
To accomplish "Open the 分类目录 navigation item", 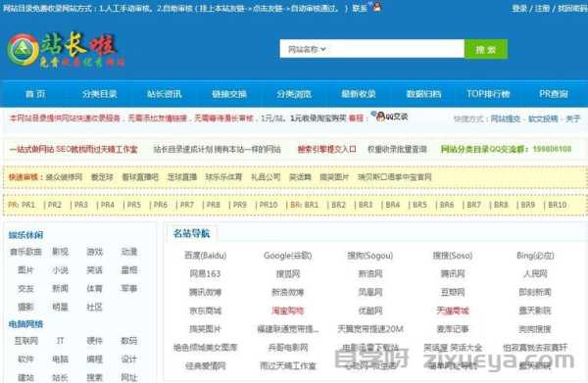I will pyautogui.click(x=100, y=94).
